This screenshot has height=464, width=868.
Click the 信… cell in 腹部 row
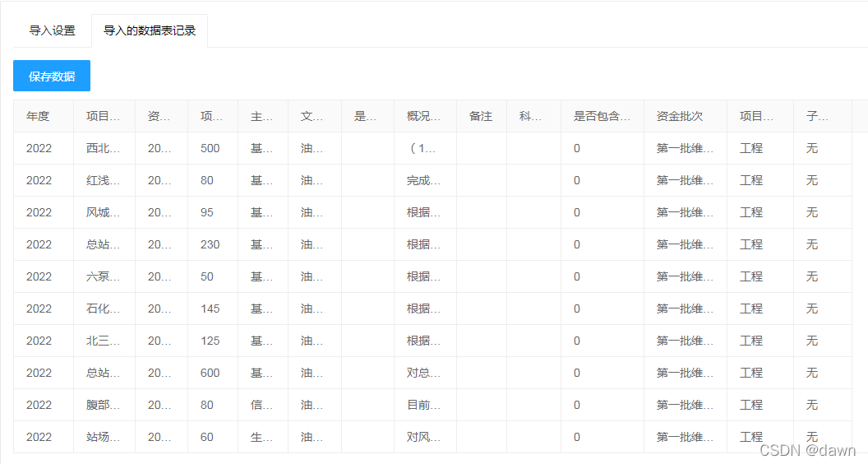(262, 406)
